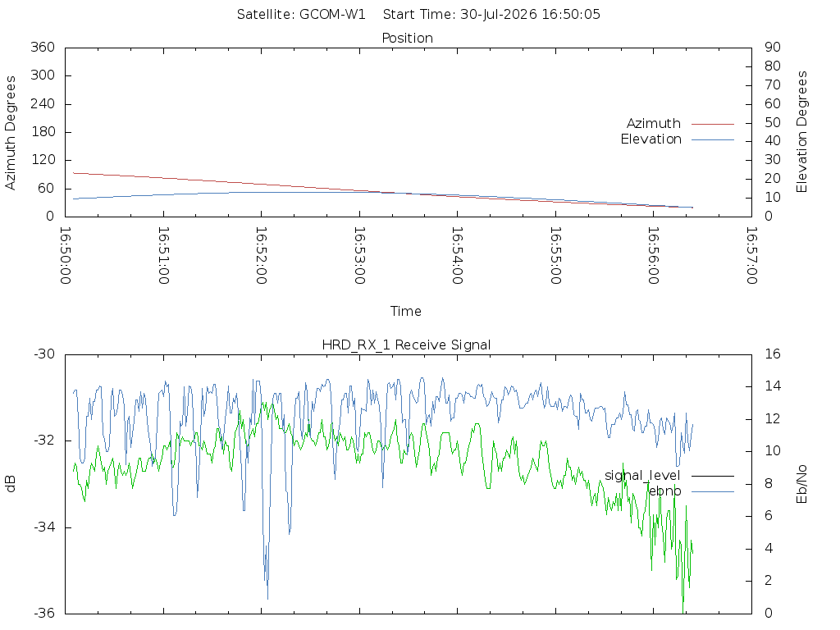Screen dimensions: 840x630
Task: Click the black signal_level legend line sample
Action: [713, 476]
